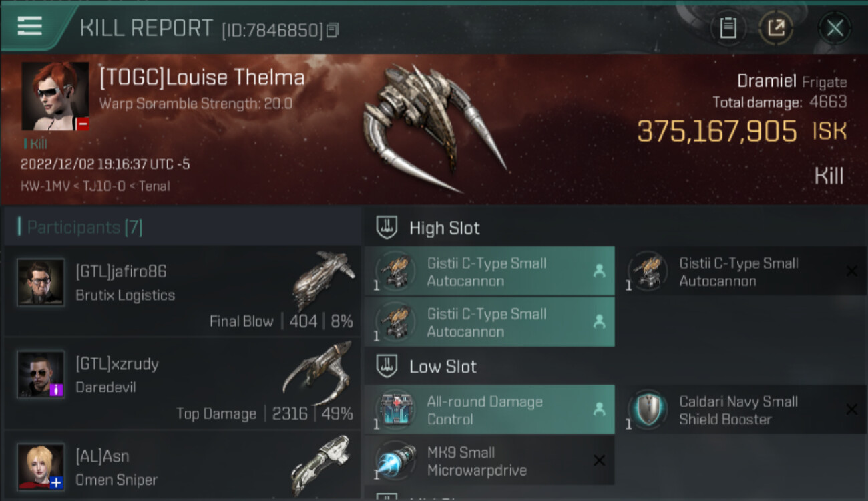Open jafiro86 participant portrait
This screenshot has width=868, height=501.
click(x=41, y=283)
